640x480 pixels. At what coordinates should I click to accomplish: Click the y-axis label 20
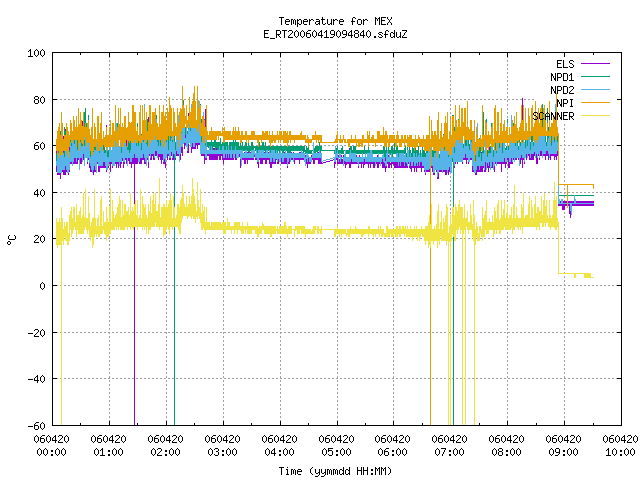tap(39, 239)
